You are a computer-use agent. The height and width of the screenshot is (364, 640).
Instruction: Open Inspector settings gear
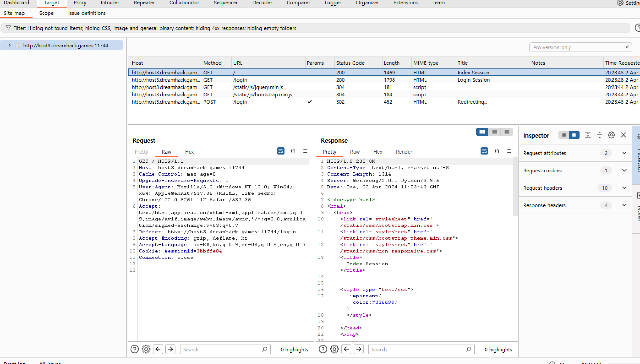tap(611, 135)
